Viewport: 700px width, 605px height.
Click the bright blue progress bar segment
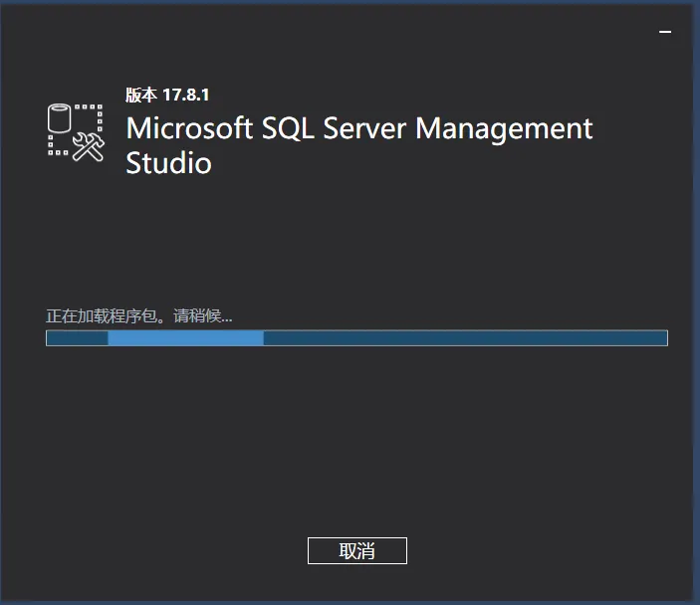185,338
